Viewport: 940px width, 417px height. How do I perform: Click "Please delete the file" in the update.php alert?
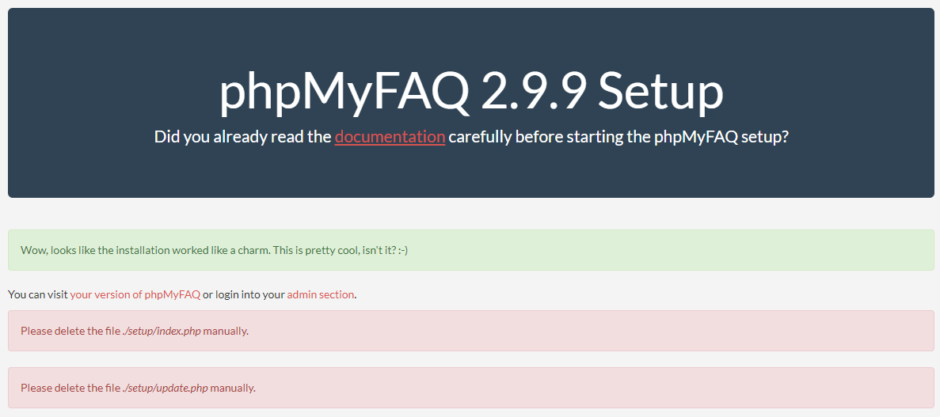(68, 388)
